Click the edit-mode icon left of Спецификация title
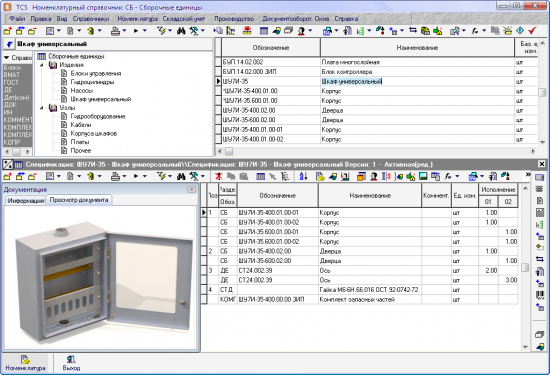Screen dimensions: 550x375 pos(7,164)
